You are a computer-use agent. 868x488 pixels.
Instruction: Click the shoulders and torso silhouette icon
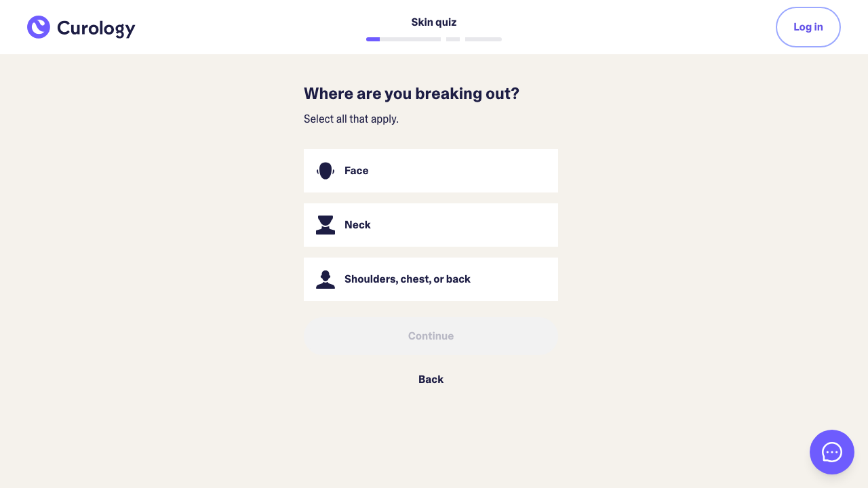[x=325, y=279]
